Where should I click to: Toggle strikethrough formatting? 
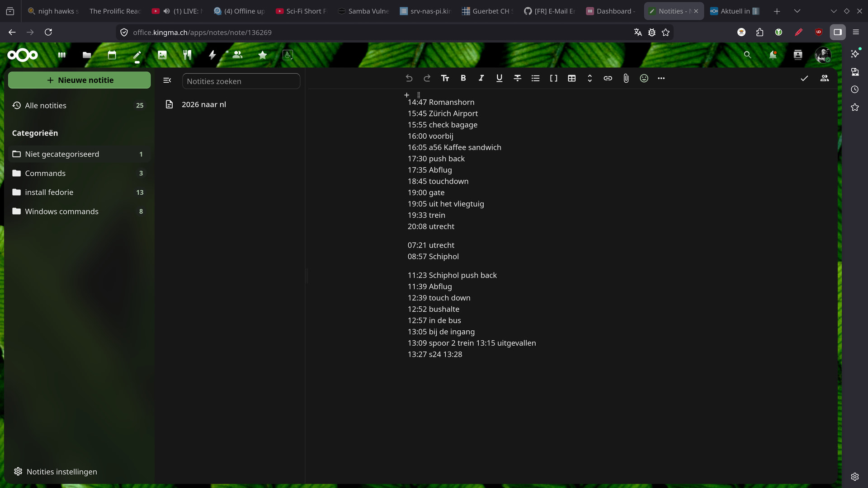pos(517,78)
